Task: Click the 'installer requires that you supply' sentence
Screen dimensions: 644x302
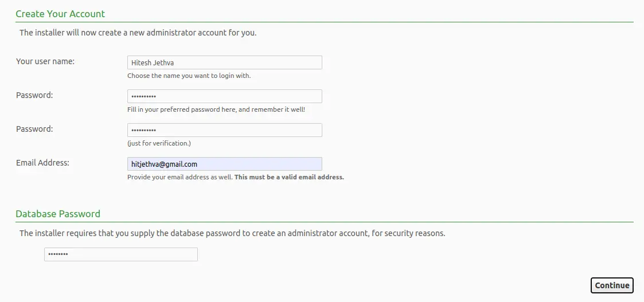Action: pyautogui.click(x=232, y=233)
